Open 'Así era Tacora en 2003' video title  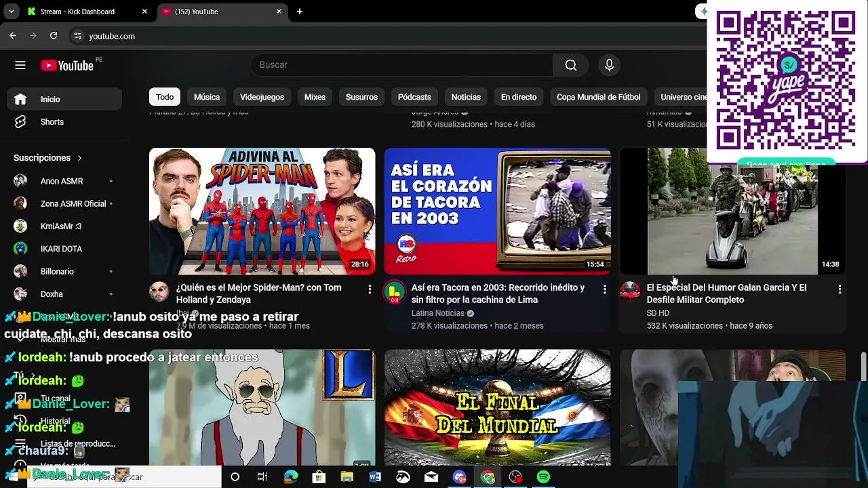(498, 293)
